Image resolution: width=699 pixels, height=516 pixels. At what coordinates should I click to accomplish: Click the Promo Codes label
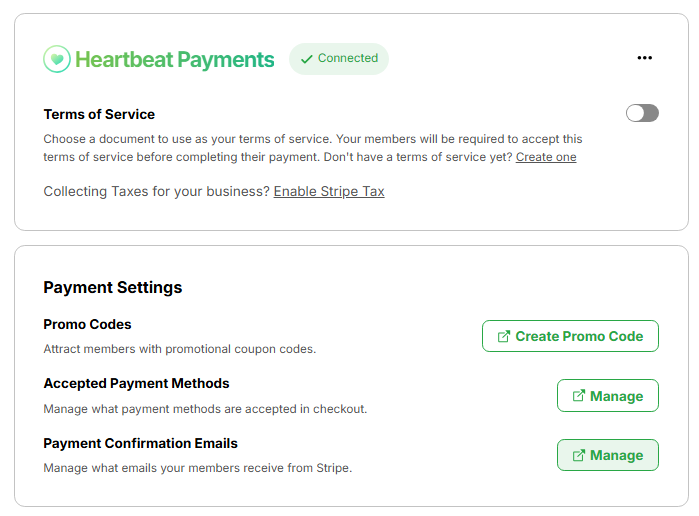coord(87,324)
